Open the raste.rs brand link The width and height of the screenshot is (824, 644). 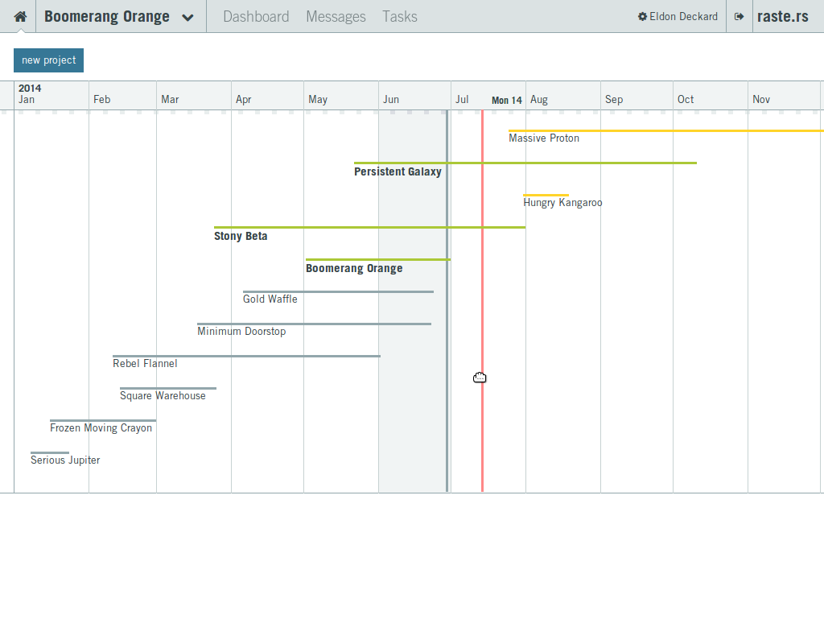pyautogui.click(x=782, y=16)
